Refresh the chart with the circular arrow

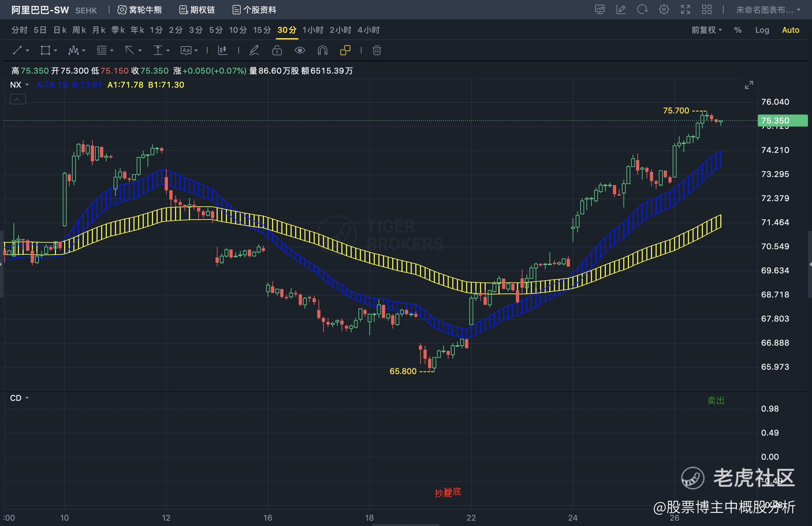(x=642, y=10)
